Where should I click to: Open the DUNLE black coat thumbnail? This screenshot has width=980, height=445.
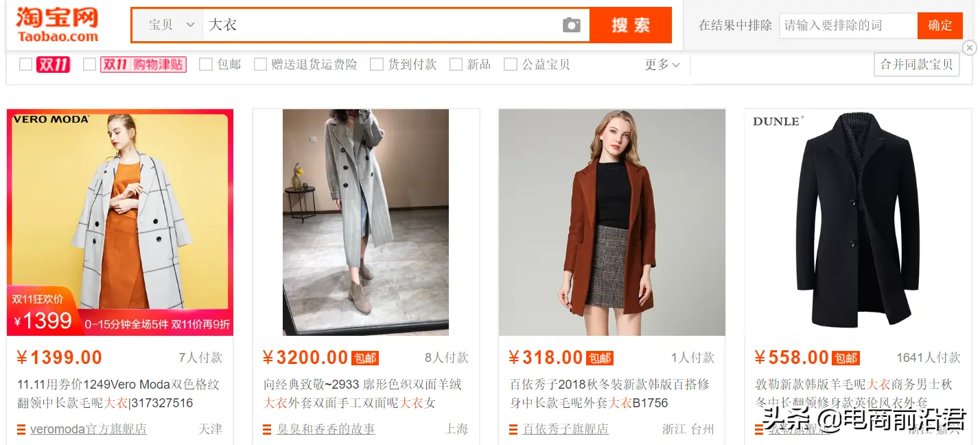pos(858,223)
